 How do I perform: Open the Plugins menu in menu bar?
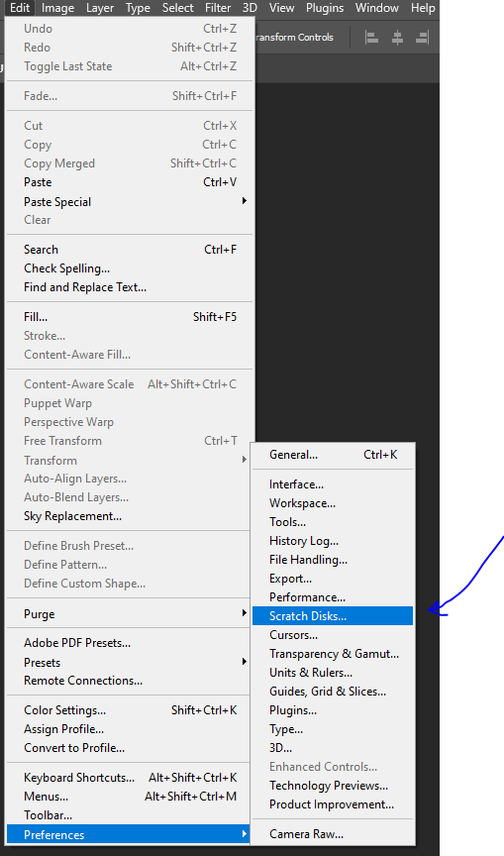pos(325,8)
